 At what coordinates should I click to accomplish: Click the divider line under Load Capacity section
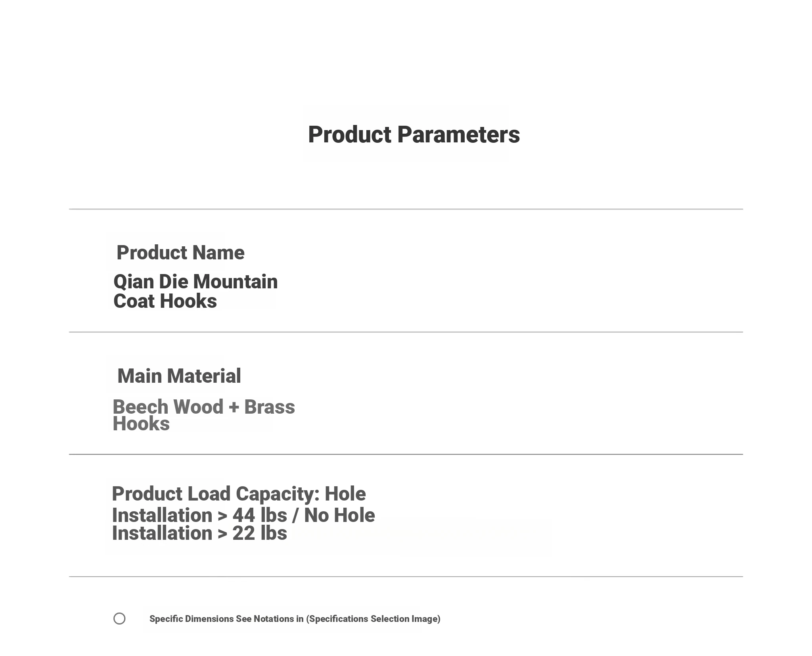click(406, 577)
